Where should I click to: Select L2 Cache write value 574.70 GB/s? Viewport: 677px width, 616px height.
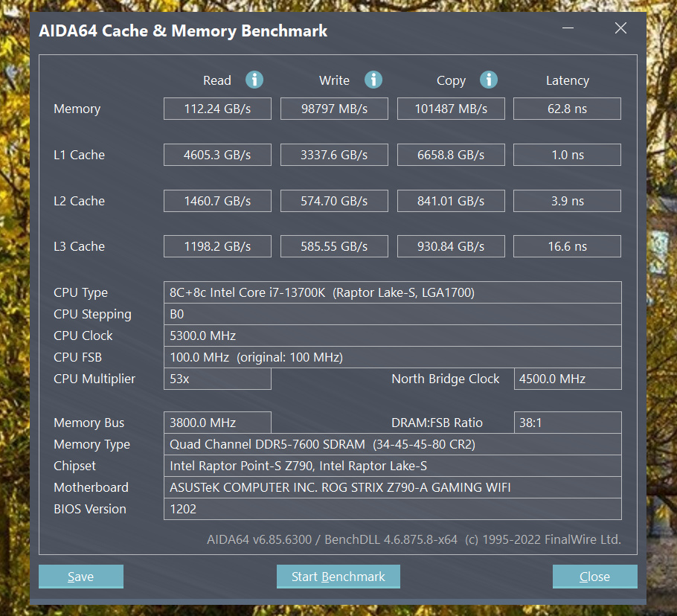point(334,201)
